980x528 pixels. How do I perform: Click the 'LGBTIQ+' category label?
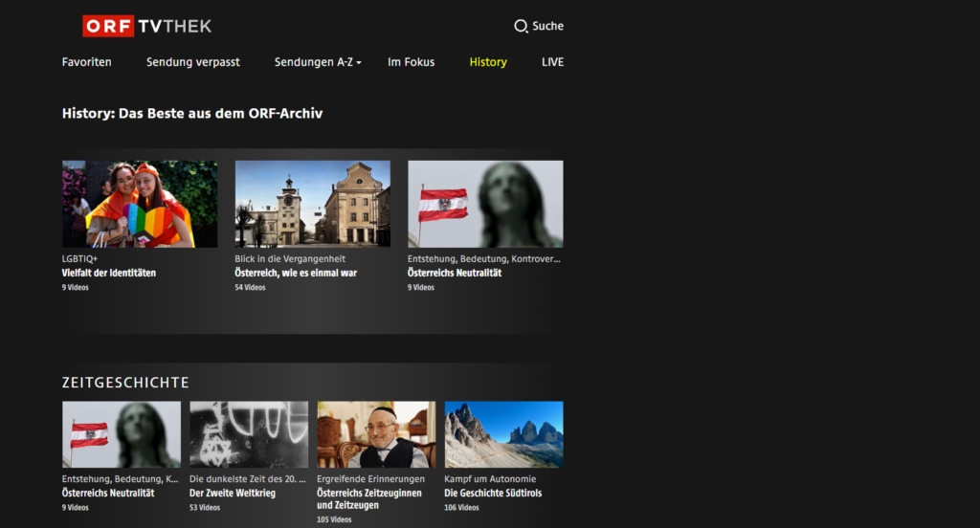(79, 258)
